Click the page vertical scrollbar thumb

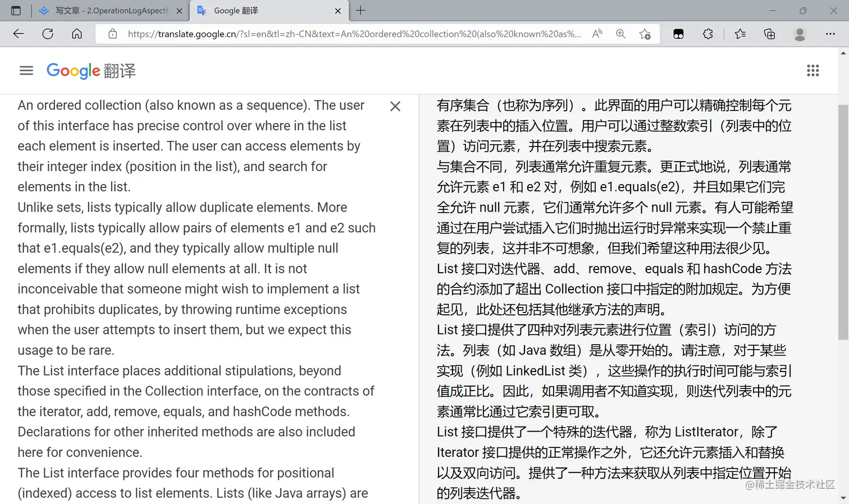point(843,222)
